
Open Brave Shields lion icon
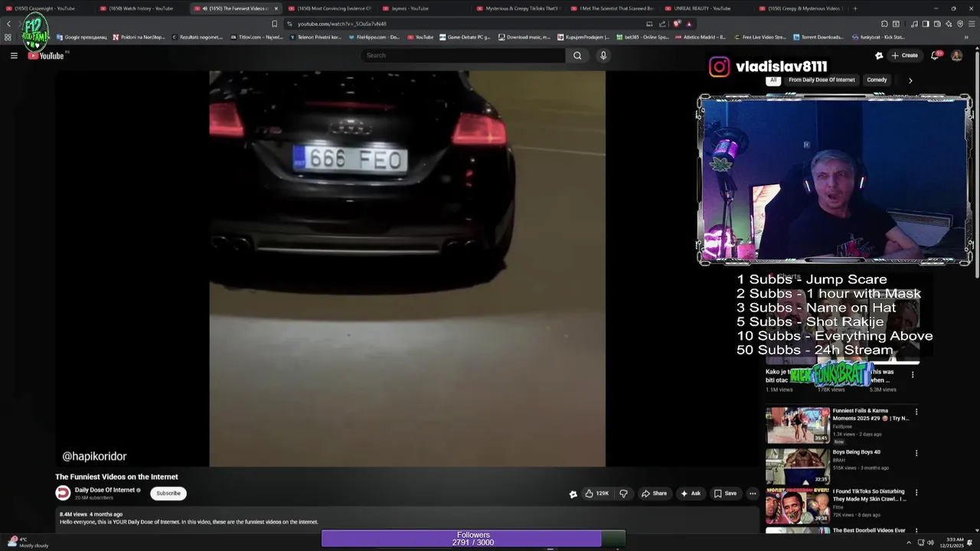(x=677, y=24)
